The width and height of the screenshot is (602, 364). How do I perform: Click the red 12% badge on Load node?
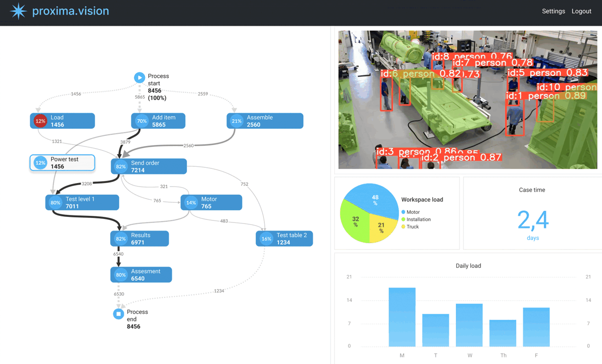(x=41, y=121)
